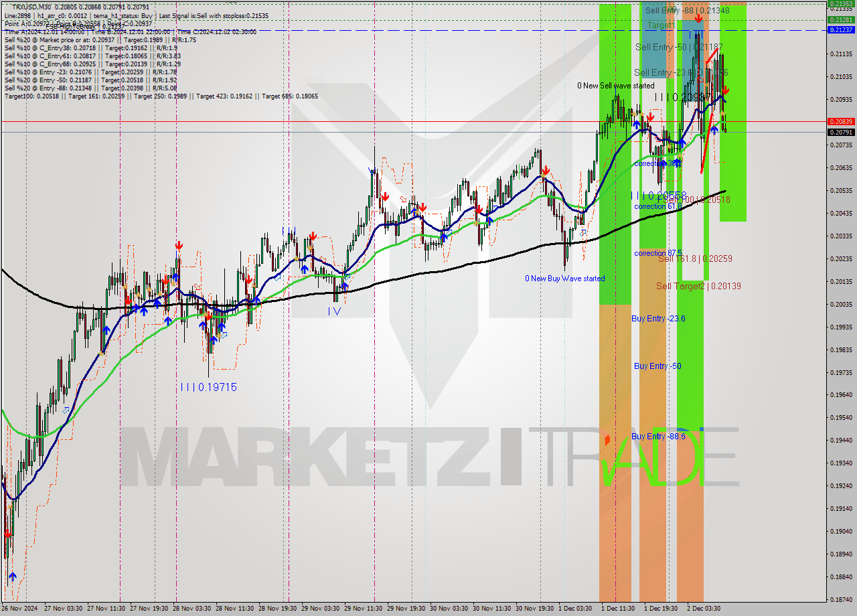Click the 'correction 87.5' label
Viewport: 857px width, 616px height.
coord(659,253)
